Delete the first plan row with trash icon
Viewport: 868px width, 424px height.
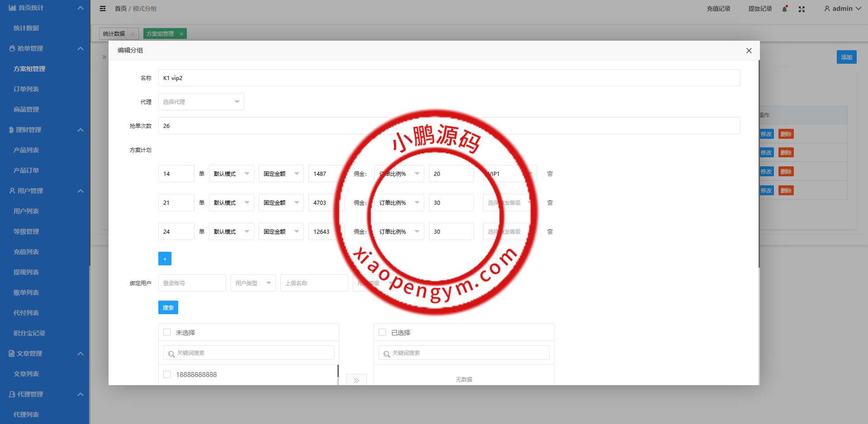(550, 174)
